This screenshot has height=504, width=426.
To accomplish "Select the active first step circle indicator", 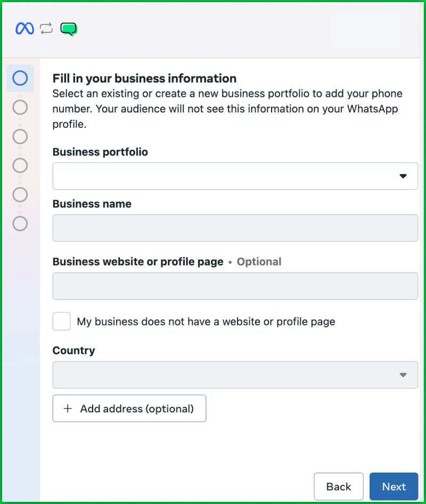I will click(x=20, y=78).
